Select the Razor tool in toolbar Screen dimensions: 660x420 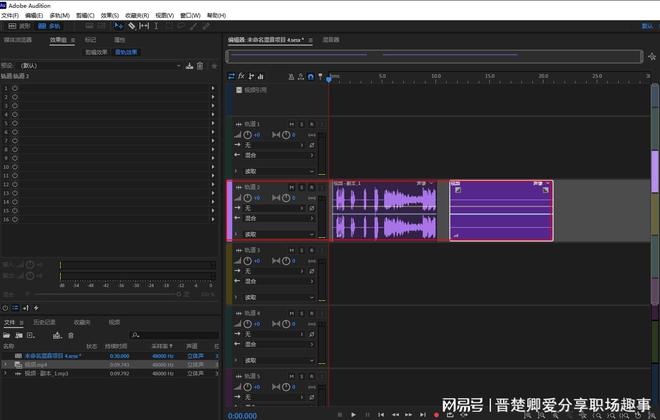pos(132,26)
